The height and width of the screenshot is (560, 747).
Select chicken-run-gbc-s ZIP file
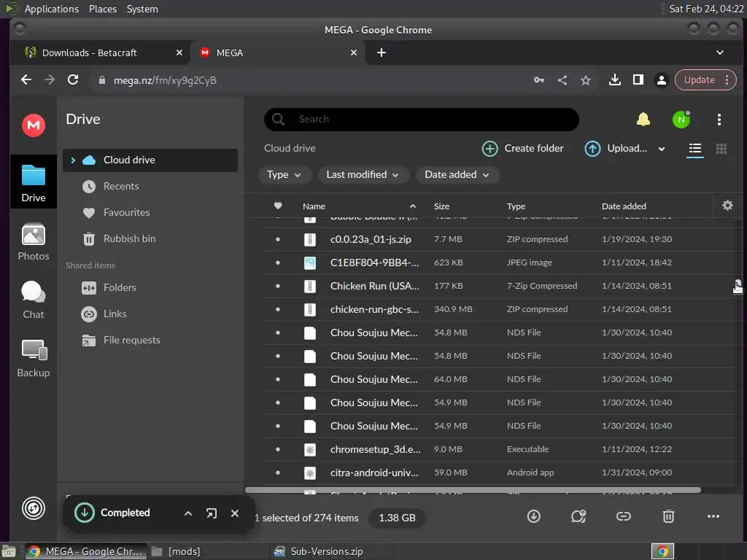click(499, 309)
